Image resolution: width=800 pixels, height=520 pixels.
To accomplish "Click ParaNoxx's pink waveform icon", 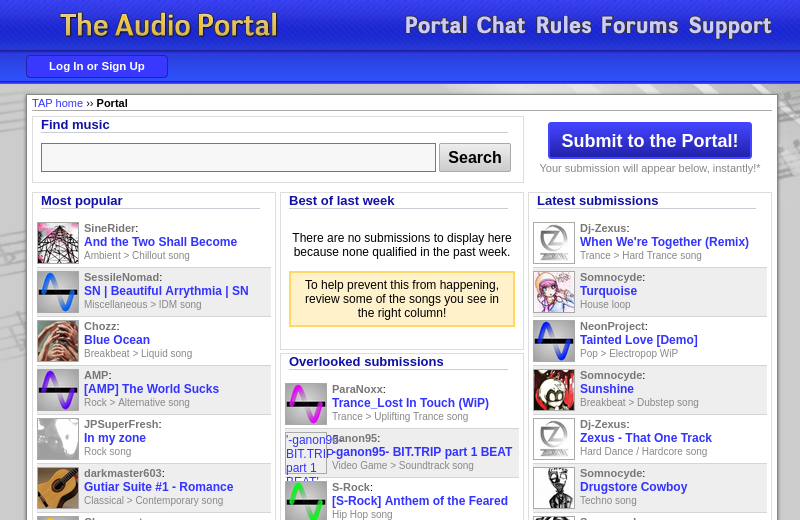I will (x=306, y=404).
